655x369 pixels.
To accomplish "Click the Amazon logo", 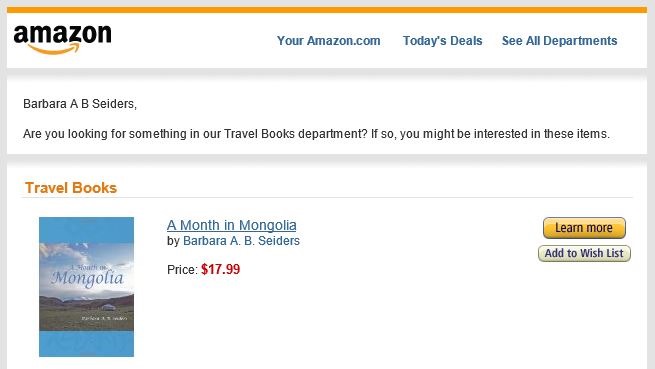I will (63, 39).
